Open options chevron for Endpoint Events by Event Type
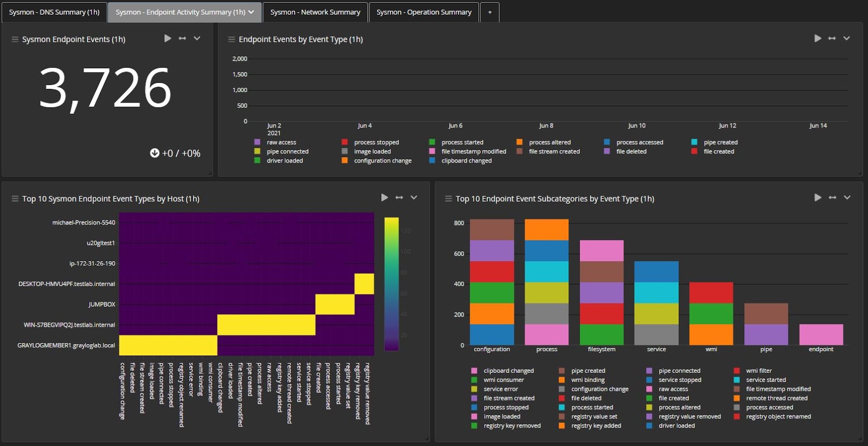868x446 pixels. (846, 38)
